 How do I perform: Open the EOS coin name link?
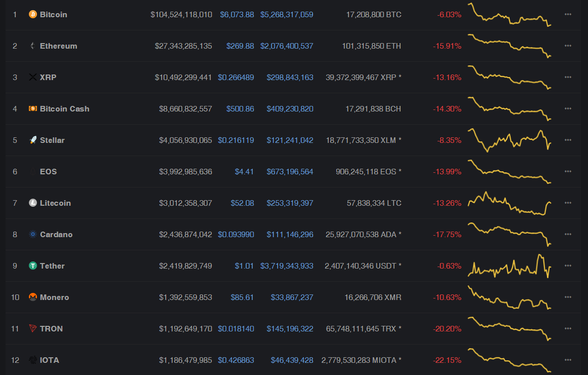coord(49,172)
